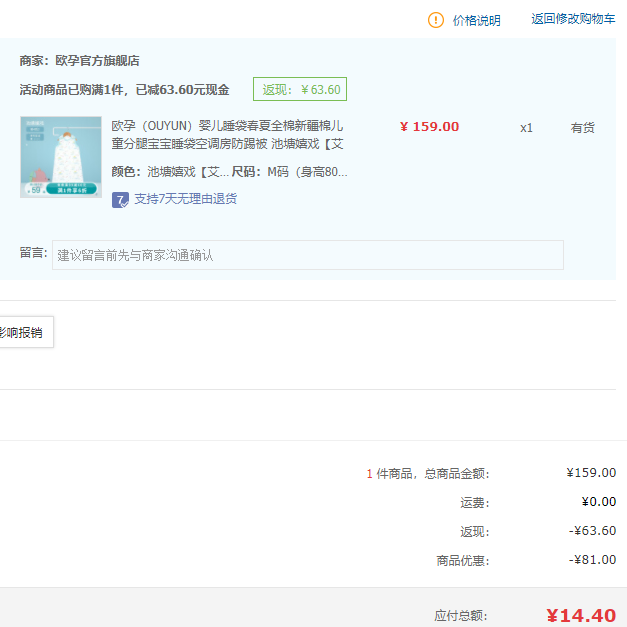
Task: Click the x1 quantity indicator
Action: pyautogui.click(x=526, y=128)
